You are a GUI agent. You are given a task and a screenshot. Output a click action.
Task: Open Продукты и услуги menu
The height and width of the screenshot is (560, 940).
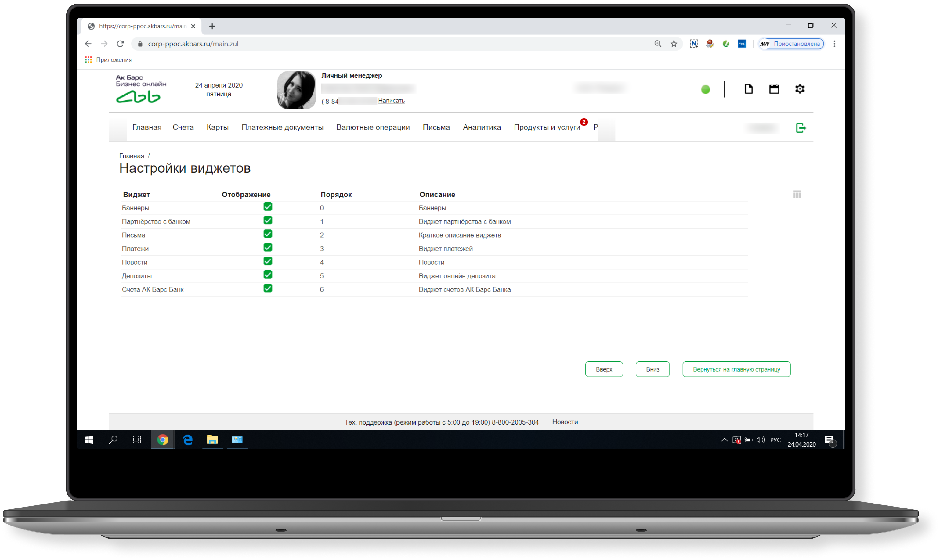(547, 127)
